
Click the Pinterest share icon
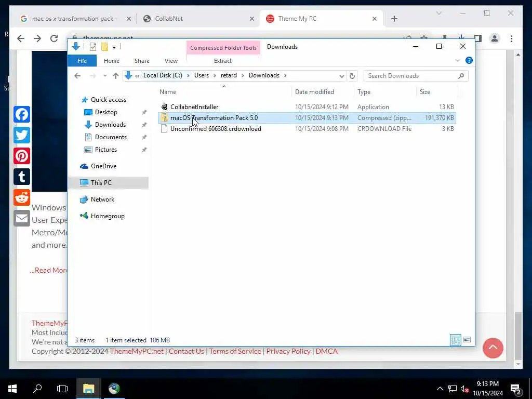pos(22,156)
